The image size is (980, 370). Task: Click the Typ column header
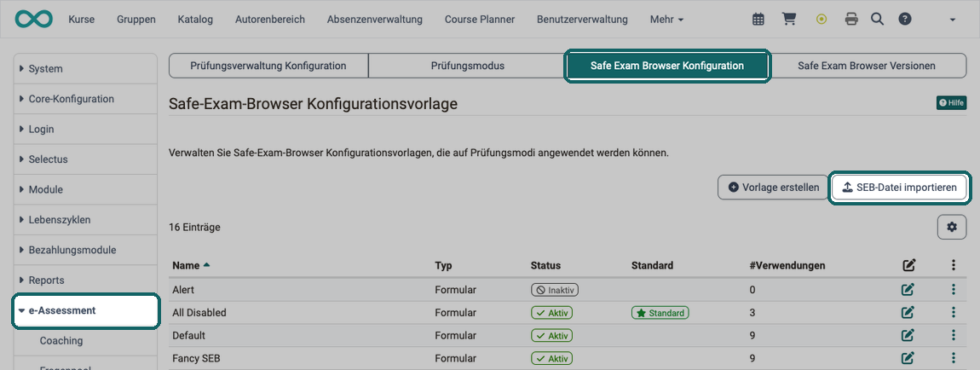click(443, 265)
